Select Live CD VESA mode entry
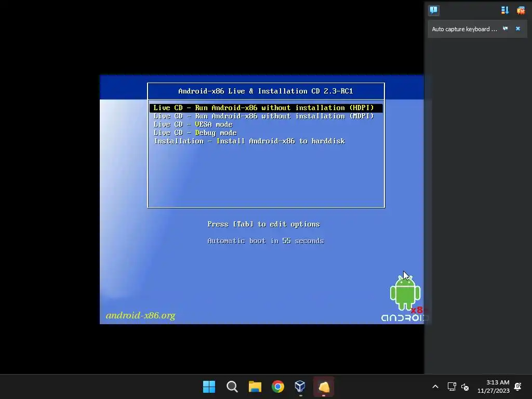This screenshot has width=532, height=399. tap(193, 125)
